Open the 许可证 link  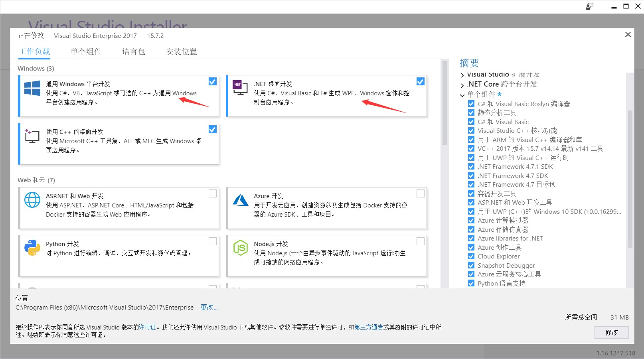pyautogui.click(x=147, y=327)
